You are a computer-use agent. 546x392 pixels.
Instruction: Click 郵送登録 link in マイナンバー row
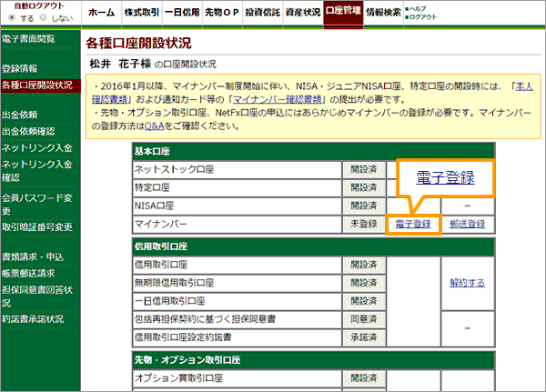[468, 225]
